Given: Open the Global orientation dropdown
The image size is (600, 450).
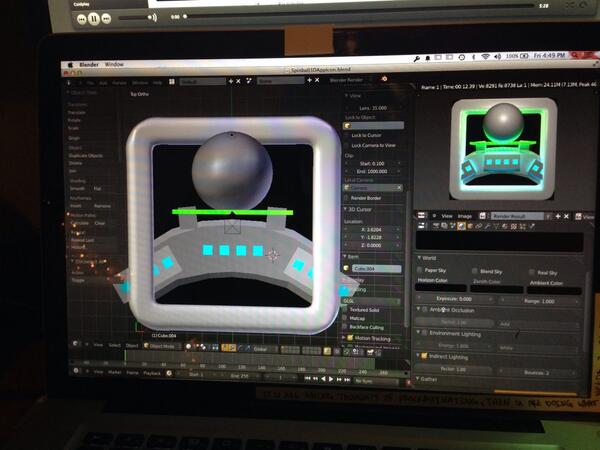Looking at the screenshot, I should [x=263, y=349].
